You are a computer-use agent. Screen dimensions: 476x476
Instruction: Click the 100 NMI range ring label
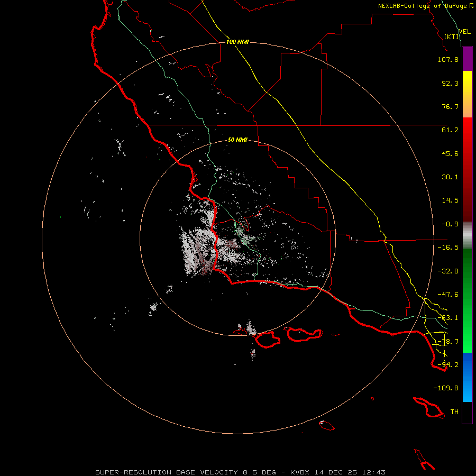pos(237,42)
